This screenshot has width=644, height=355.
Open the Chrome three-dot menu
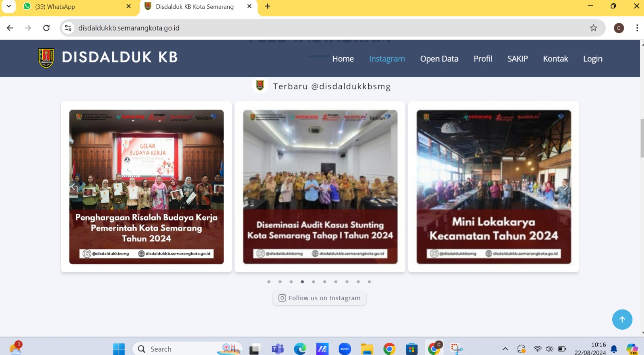(x=637, y=28)
